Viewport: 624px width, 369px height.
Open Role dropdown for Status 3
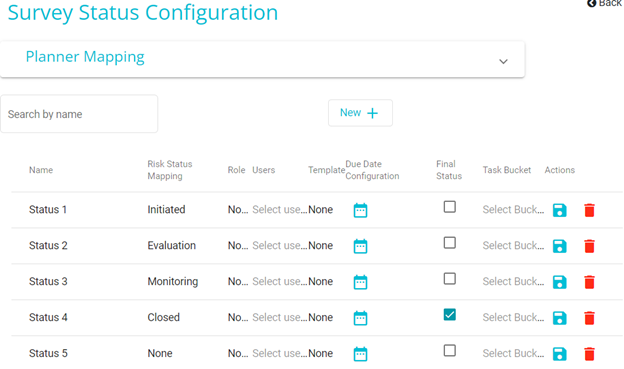point(238,281)
